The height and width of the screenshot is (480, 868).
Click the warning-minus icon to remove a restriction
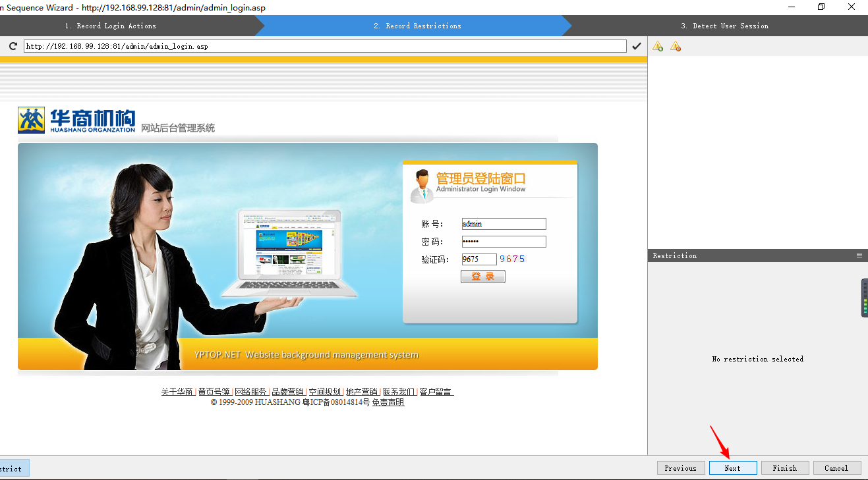pyautogui.click(x=675, y=45)
